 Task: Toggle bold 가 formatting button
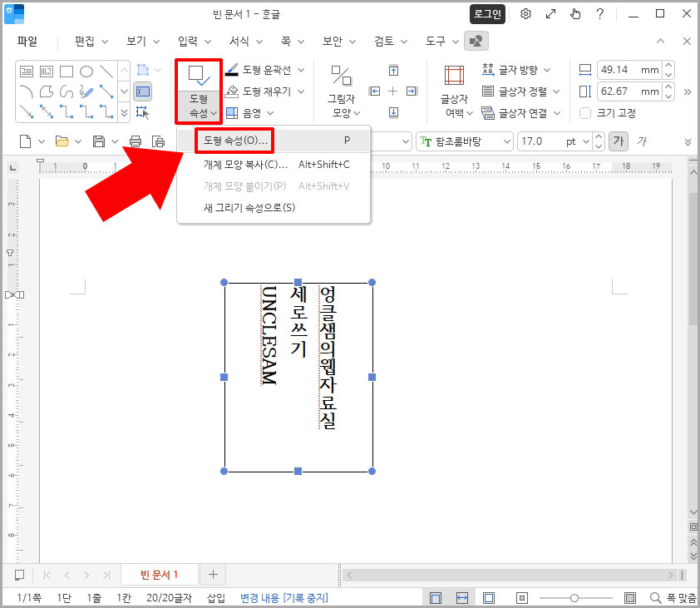coord(619,141)
